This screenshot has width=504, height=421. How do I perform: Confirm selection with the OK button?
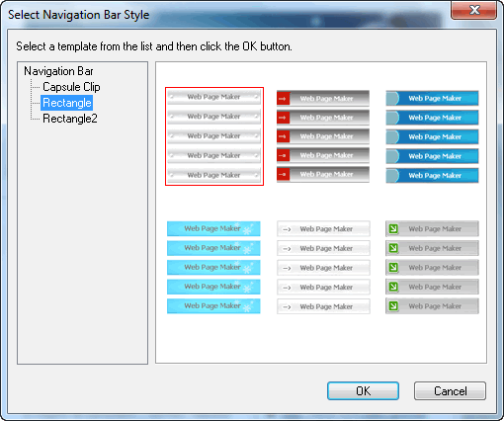coord(363,391)
